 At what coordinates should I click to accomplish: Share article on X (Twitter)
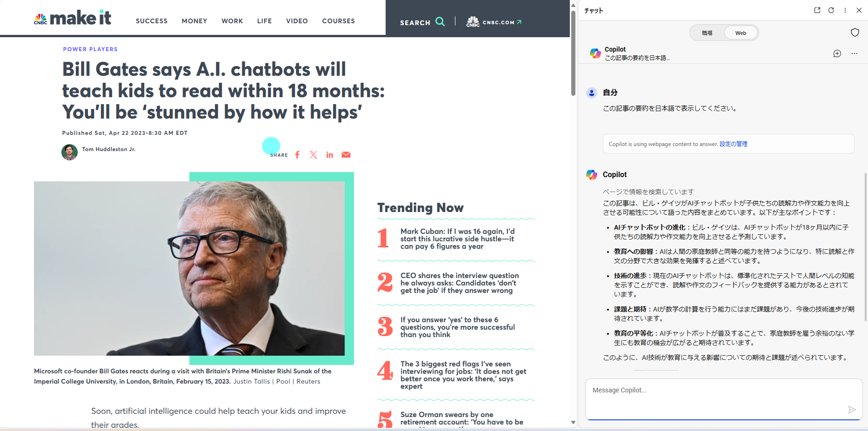pyautogui.click(x=314, y=155)
